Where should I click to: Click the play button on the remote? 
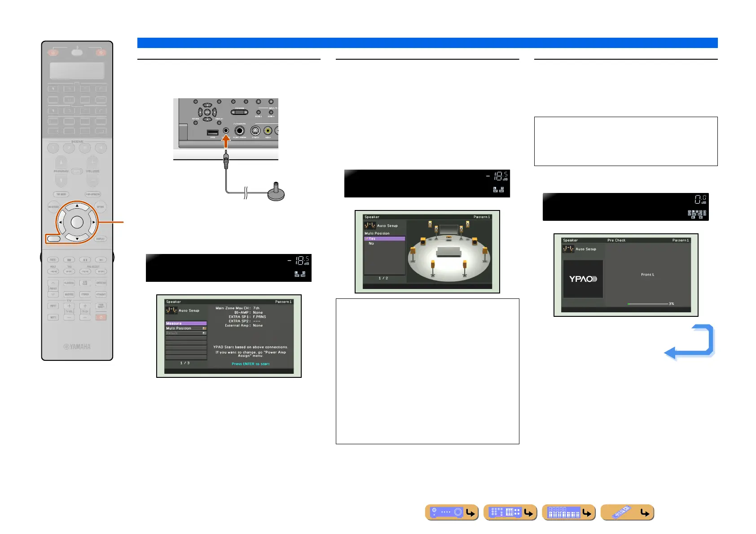[x=101, y=260]
